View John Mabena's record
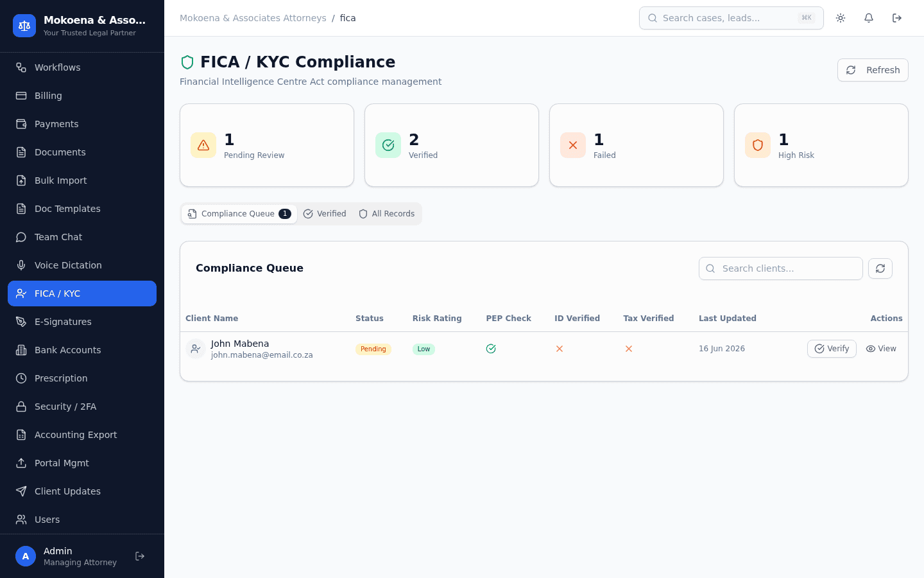This screenshot has height=578, width=924. point(881,349)
